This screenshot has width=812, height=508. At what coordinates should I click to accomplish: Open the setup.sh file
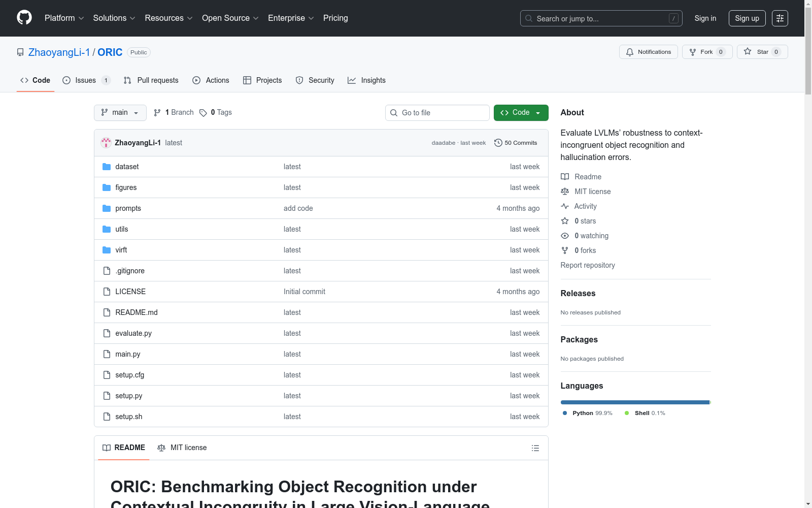coord(129,417)
